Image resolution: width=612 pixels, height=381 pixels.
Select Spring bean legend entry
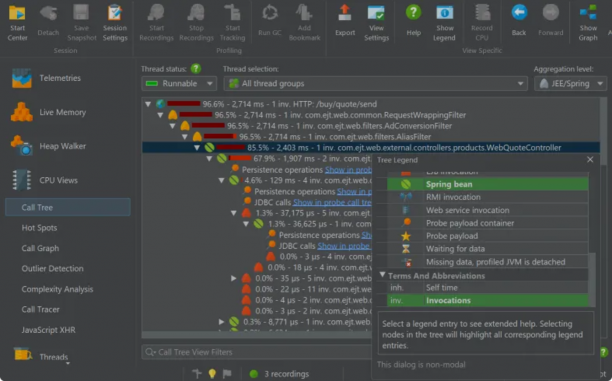pos(487,184)
